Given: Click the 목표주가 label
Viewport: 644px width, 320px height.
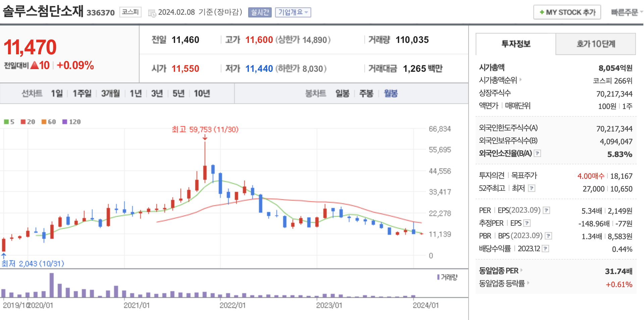Looking at the screenshot, I should [x=524, y=175].
